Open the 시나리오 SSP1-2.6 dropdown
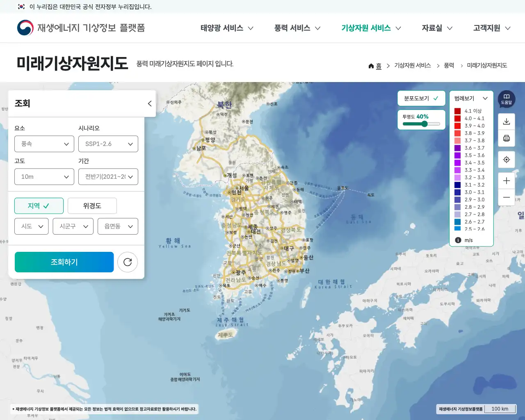Image resolution: width=525 pixels, height=420 pixels. point(108,144)
